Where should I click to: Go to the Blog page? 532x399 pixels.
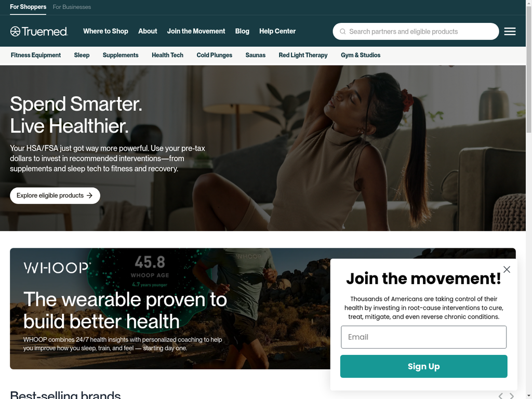242,31
